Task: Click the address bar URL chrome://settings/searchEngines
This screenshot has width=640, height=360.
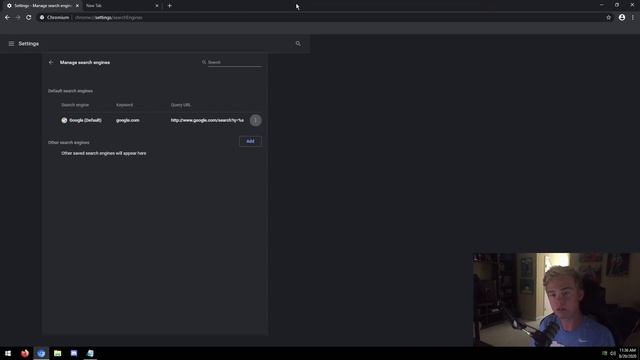Action: 109,18
